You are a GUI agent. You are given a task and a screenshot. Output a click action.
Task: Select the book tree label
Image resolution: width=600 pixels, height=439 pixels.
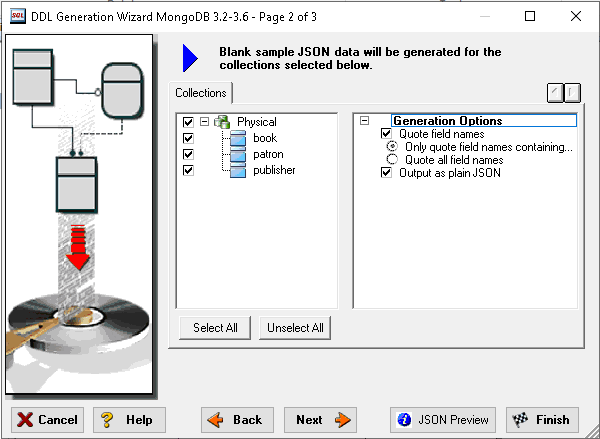click(265, 138)
